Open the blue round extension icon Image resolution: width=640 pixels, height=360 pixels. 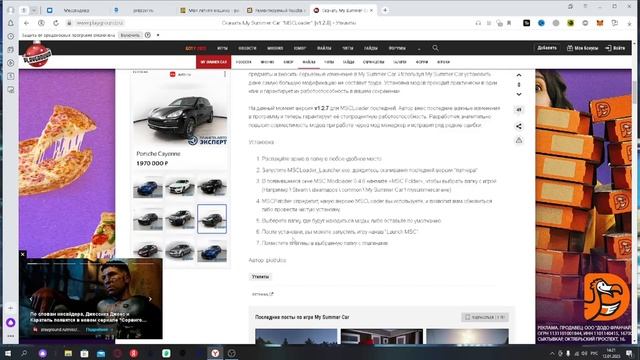point(541,23)
